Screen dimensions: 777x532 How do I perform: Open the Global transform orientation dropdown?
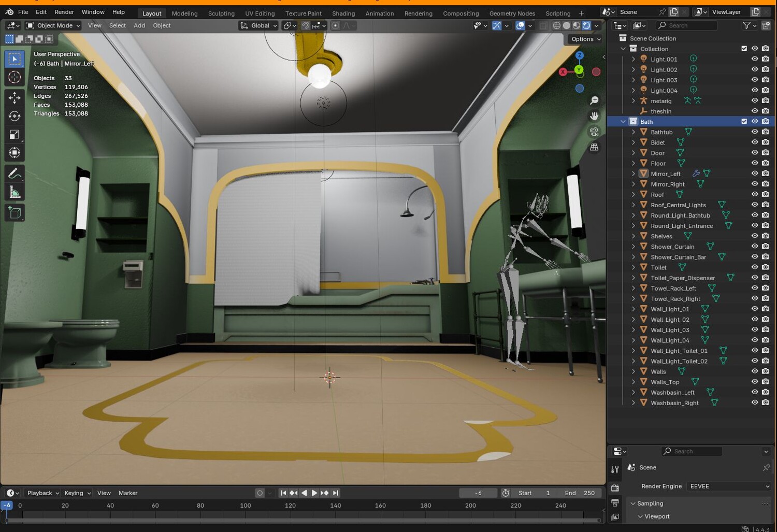pyautogui.click(x=258, y=25)
